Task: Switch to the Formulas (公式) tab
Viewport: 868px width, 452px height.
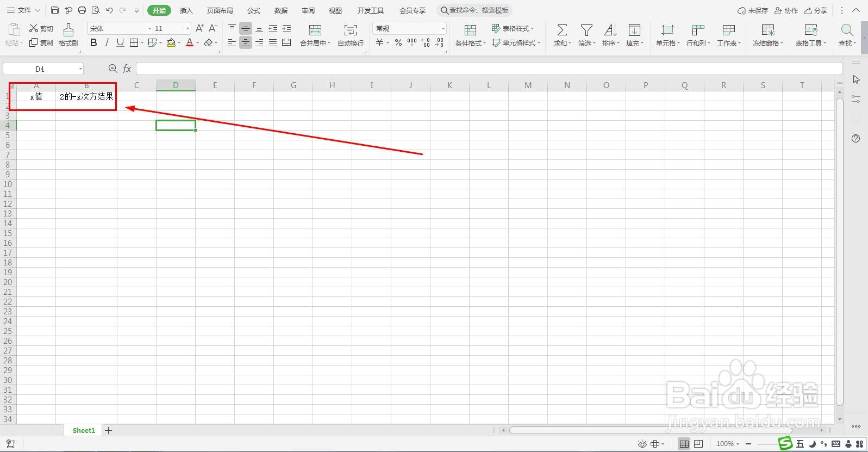Action: (254, 10)
